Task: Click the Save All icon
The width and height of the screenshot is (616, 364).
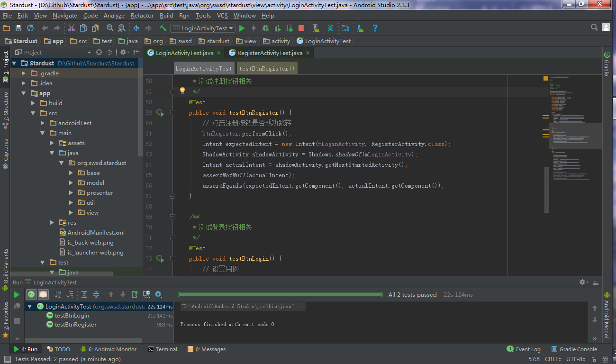Action: 18,28
